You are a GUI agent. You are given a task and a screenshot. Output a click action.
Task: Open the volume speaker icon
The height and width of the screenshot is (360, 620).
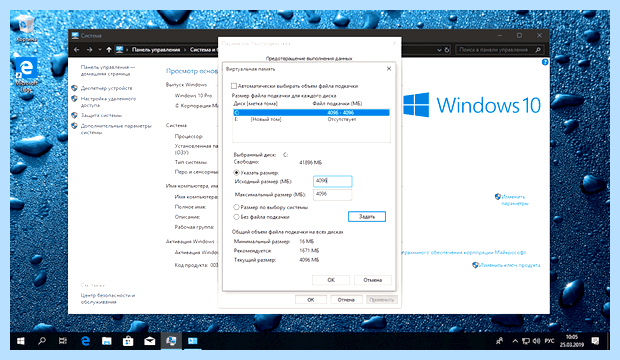point(536,341)
